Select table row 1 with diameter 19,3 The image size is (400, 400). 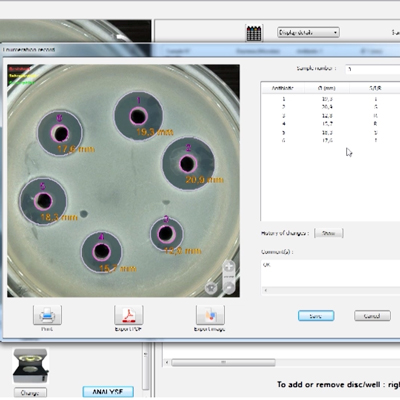pos(330,99)
